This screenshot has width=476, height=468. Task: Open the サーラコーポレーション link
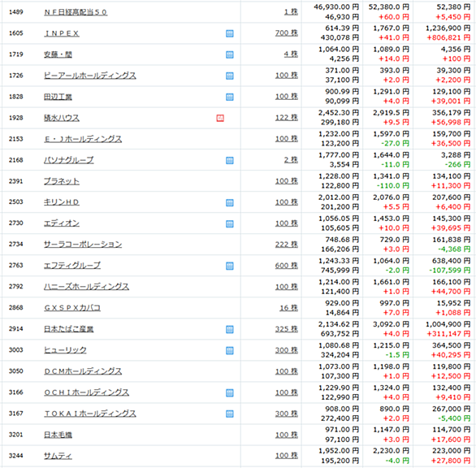(x=83, y=245)
